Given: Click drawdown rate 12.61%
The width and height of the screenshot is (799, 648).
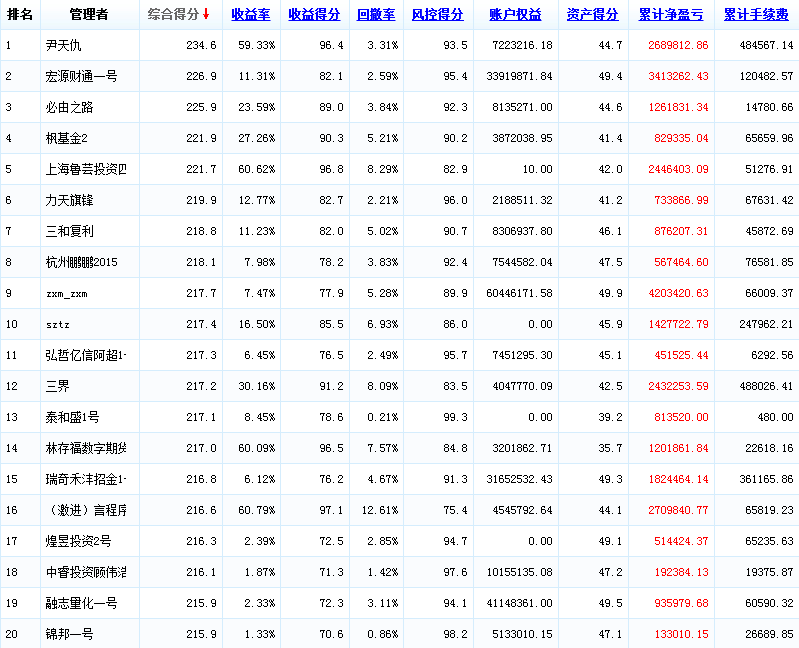Looking at the screenshot, I should coord(380,510).
